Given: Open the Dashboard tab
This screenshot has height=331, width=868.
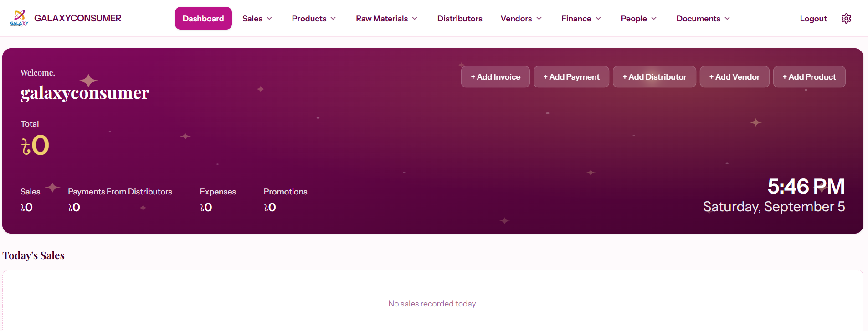Looking at the screenshot, I should (203, 19).
